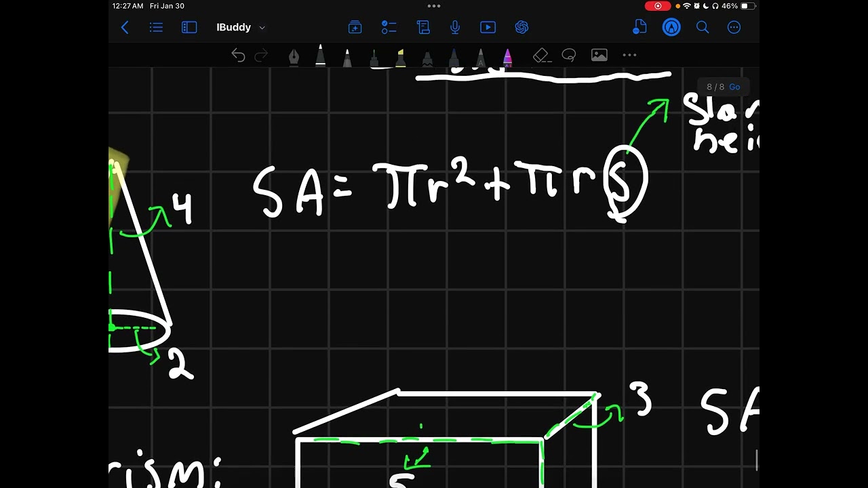This screenshot has height=488, width=868.
Task: Open the search magnifier icon
Action: (703, 28)
